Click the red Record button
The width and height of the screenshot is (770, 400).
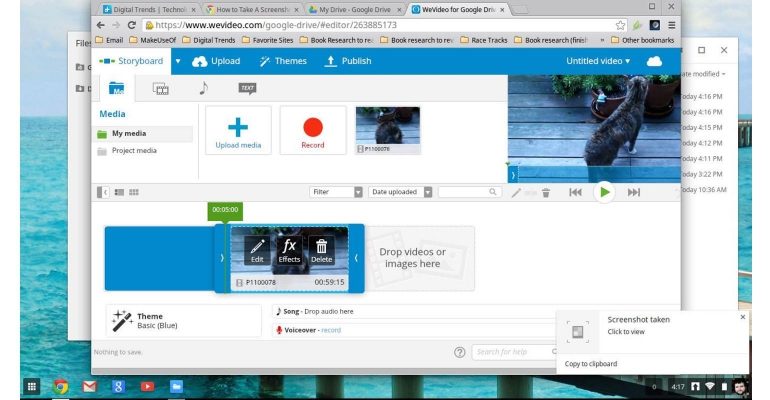(312, 131)
